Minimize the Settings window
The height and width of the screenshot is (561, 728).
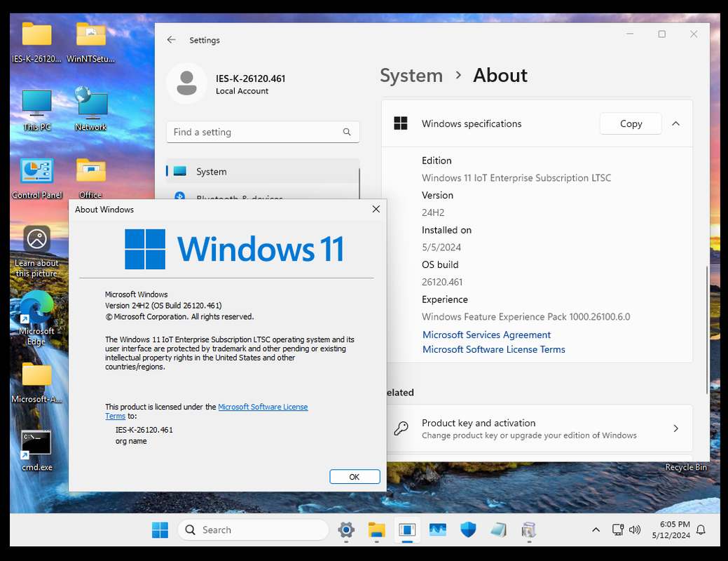(x=630, y=34)
